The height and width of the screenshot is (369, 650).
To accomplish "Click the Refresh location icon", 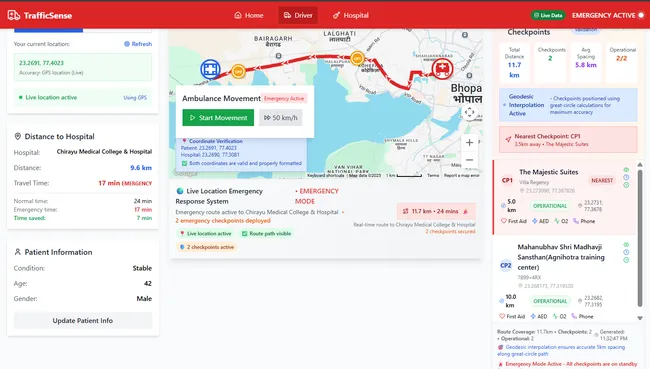I will pyautogui.click(x=127, y=44).
